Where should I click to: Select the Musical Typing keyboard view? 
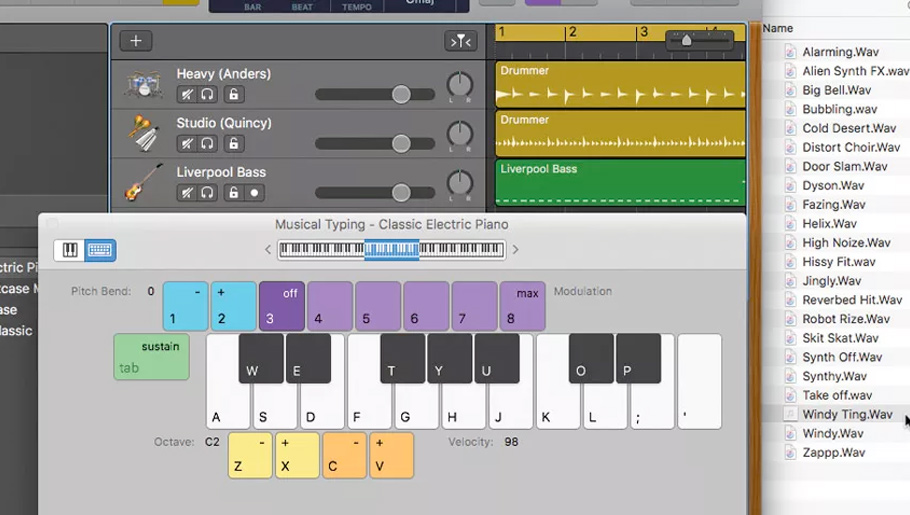100,250
